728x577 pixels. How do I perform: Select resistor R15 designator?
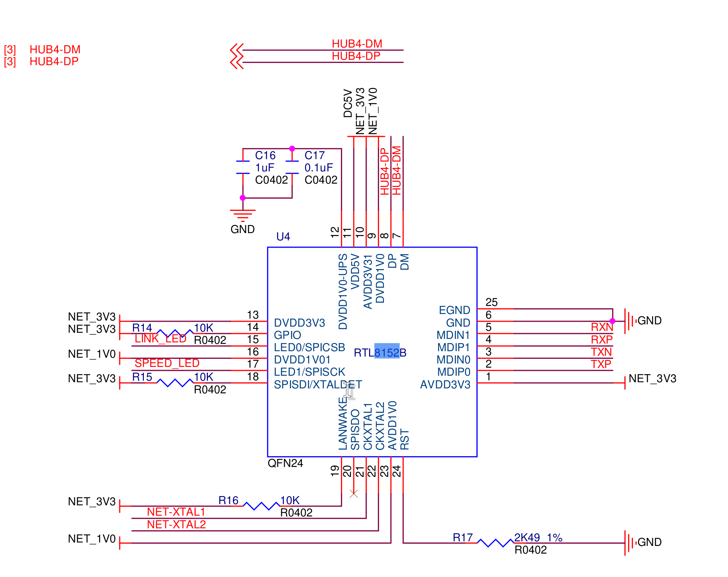(x=142, y=377)
